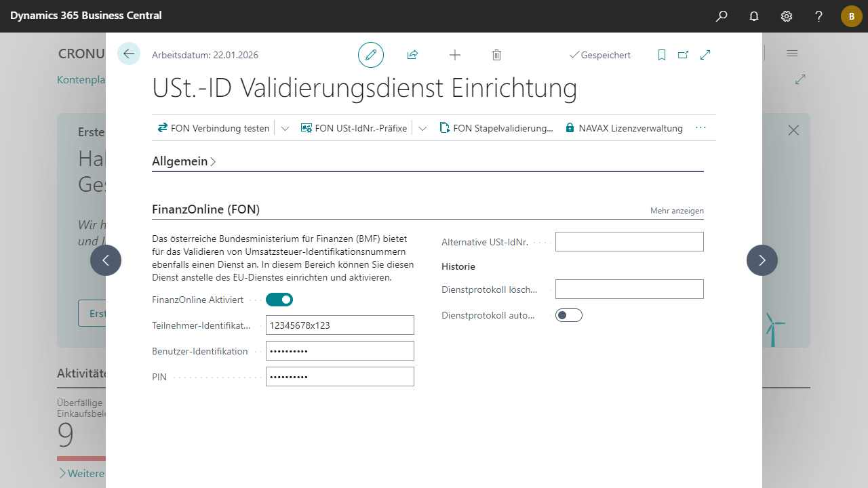Image resolution: width=868 pixels, height=488 pixels.
Task: Switch to edit mode with the pencil icon
Action: point(371,55)
